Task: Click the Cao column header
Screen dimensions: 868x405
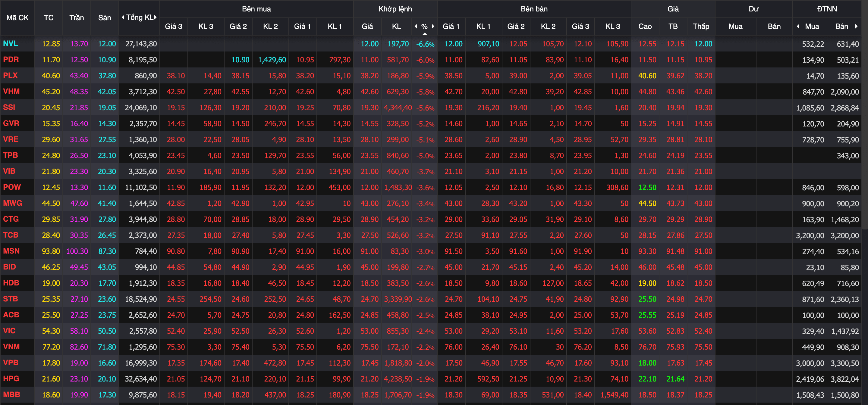Action: (x=645, y=26)
